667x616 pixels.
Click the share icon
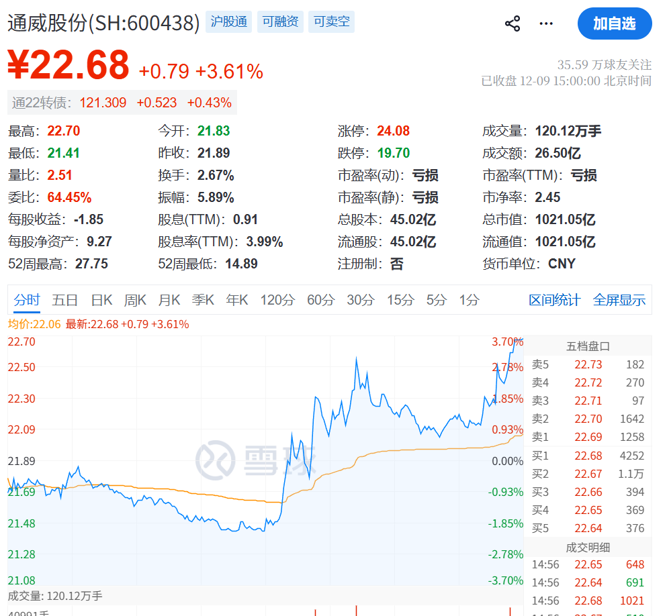[512, 23]
